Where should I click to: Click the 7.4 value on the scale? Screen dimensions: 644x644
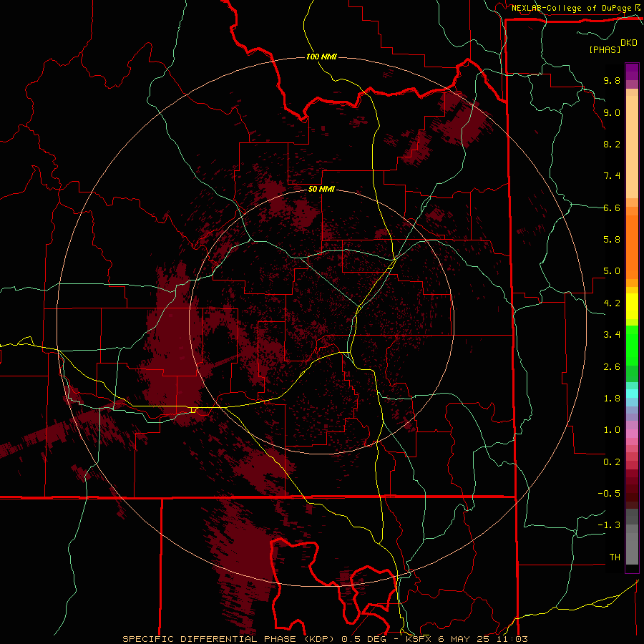point(612,176)
